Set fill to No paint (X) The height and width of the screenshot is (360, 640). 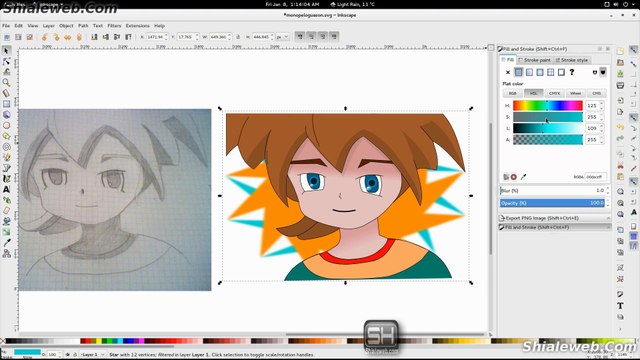click(508, 72)
